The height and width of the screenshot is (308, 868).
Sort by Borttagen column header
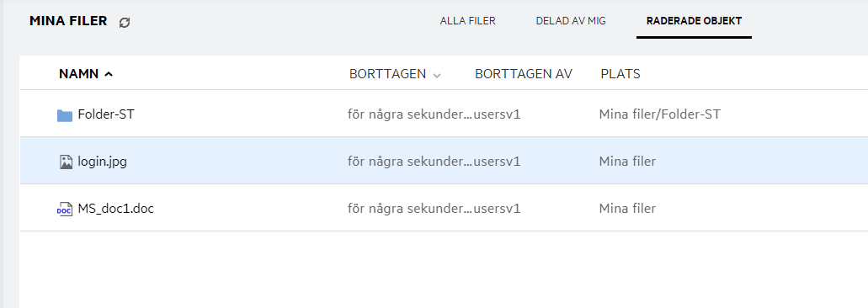387,74
